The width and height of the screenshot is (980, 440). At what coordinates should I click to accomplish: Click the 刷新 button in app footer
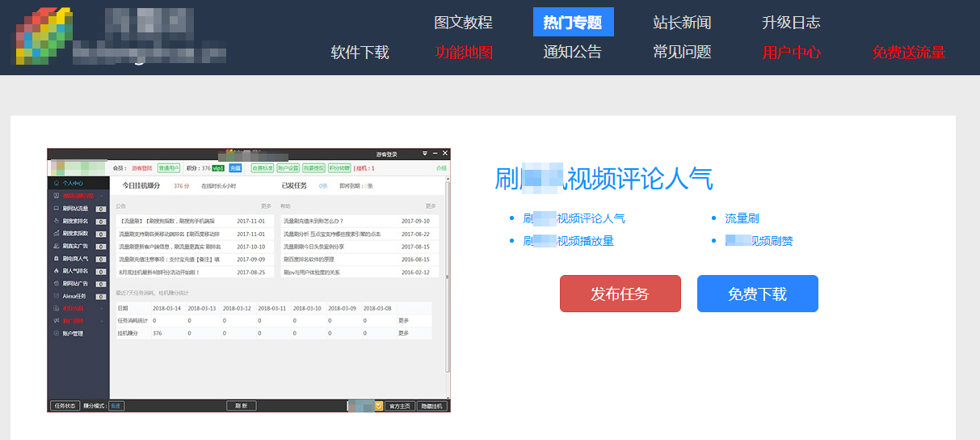pyautogui.click(x=242, y=406)
